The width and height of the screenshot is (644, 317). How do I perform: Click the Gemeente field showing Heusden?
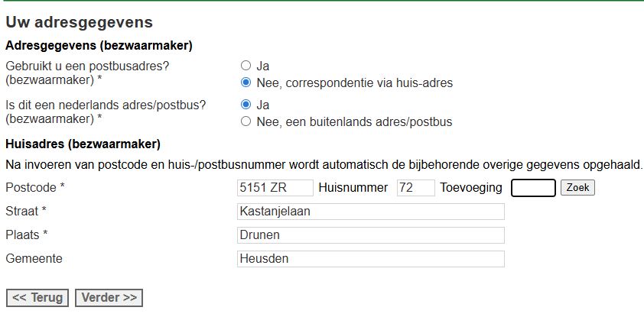pyautogui.click(x=371, y=259)
